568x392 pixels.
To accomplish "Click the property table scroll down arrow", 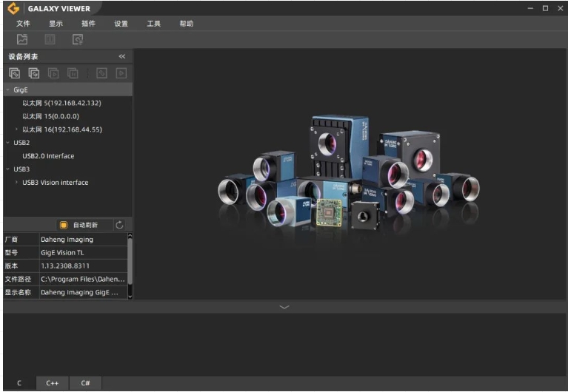I will tap(130, 297).
